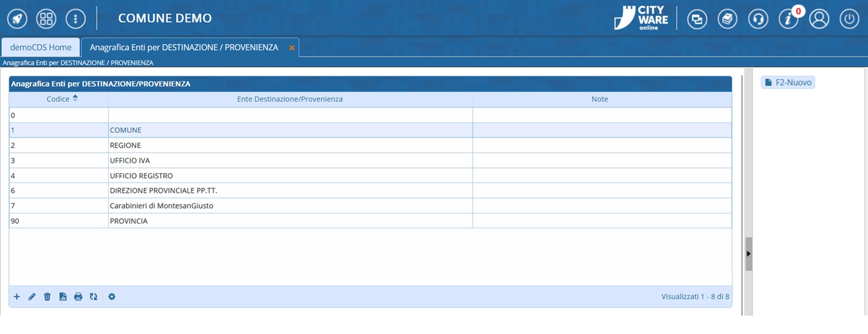The image size is (868, 334).
Task: Open the books documentation icon
Action: (x=728, y=19)
